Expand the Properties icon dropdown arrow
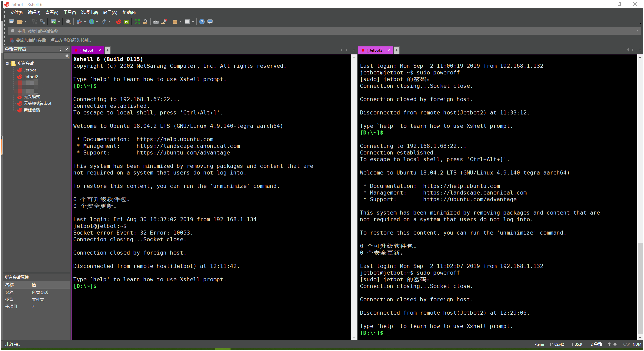Viewport: 644px width, 351px height. click(59, 22)
